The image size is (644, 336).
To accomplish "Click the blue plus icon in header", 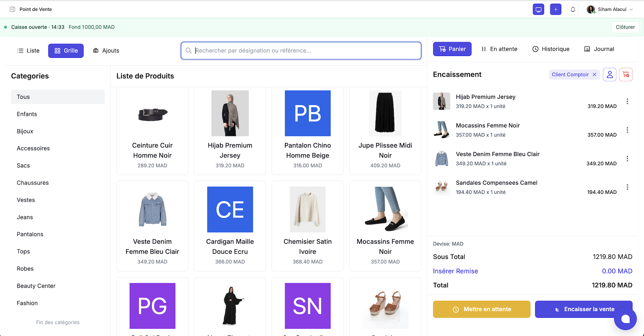I will pyautogui.click(x=556, y=9).
